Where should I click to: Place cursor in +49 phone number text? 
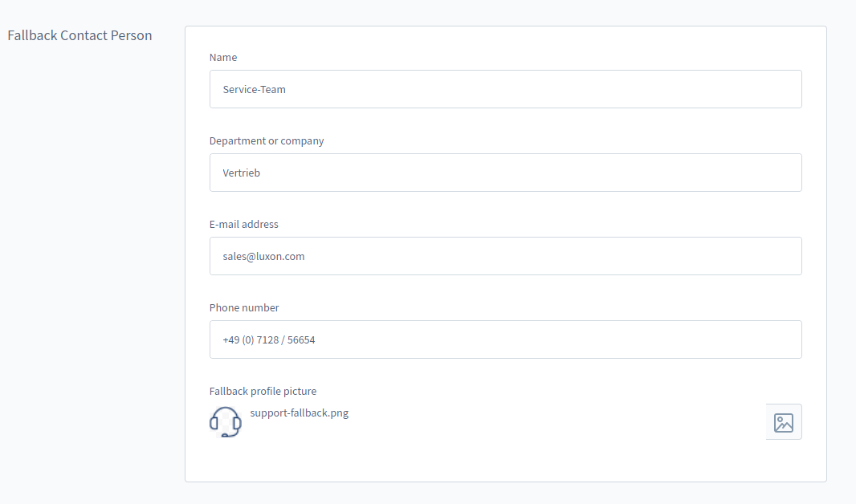pos(269,340)
